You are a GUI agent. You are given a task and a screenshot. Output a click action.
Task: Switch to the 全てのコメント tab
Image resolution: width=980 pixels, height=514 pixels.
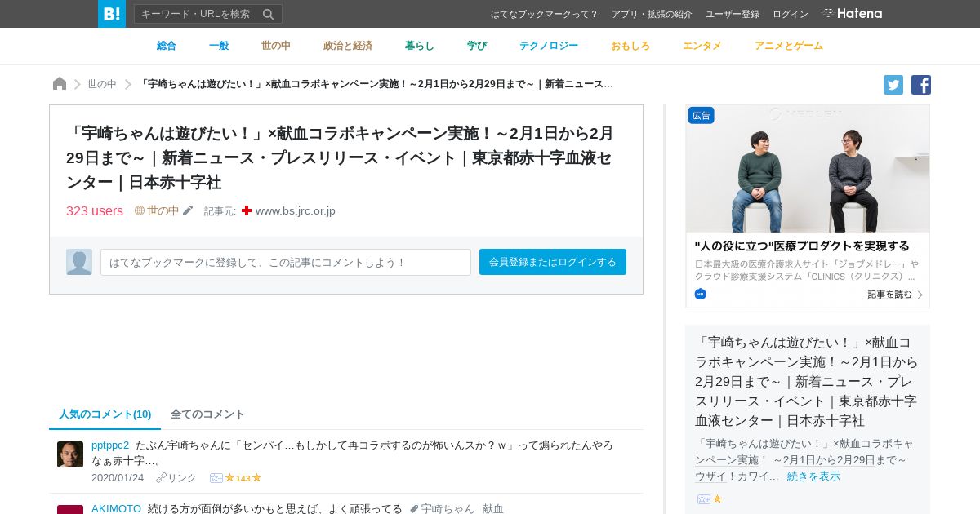[207, 414]
